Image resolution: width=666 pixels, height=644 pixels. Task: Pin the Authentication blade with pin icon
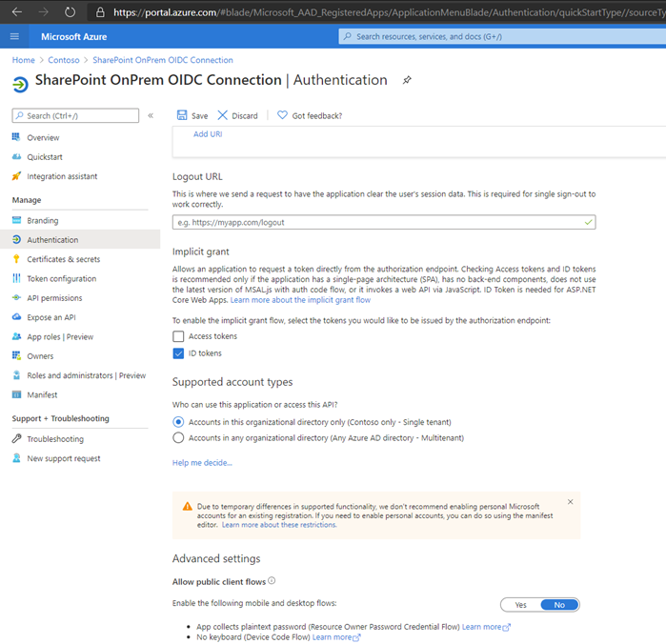pos(407,80)
